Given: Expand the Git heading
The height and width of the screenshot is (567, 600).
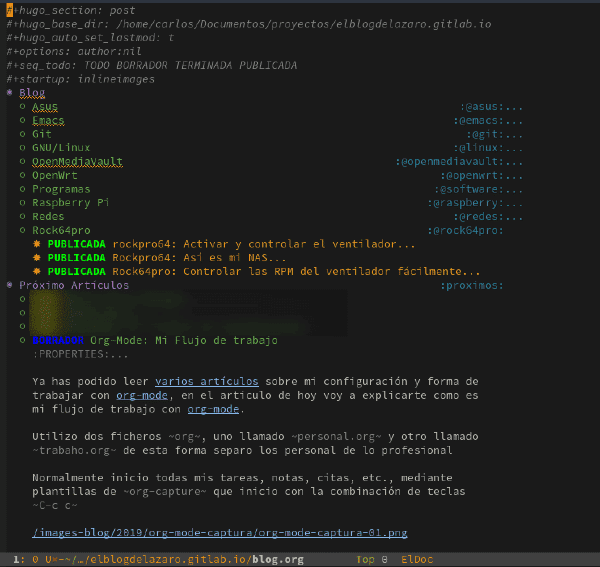Looking at the screenshot, I should point(42,134).
